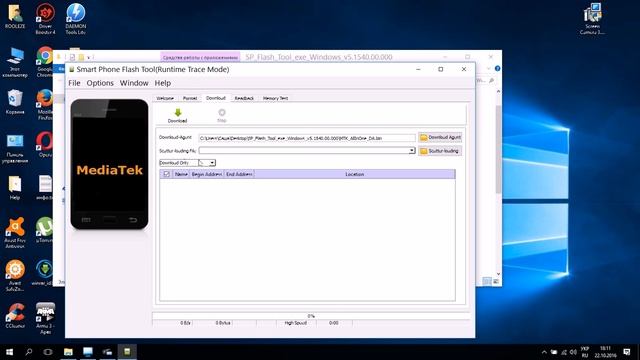The image size is (640, 360).
Task: Switch to the Format tab
Action: [190, 98]
